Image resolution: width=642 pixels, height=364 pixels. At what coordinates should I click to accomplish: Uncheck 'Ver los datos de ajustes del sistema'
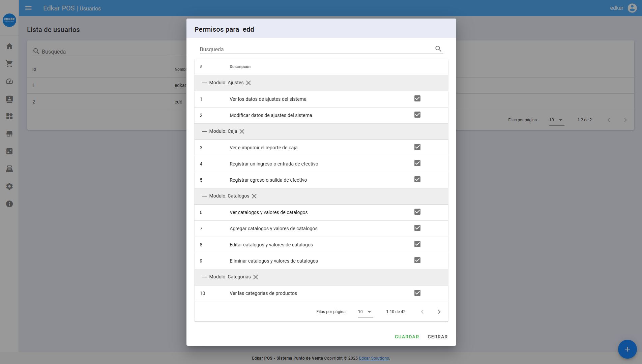point(417,99)
